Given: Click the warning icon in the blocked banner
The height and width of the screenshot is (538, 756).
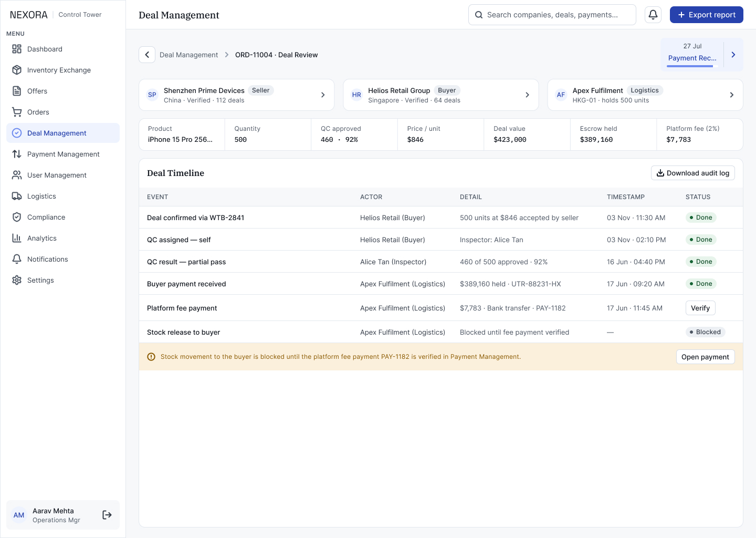Looking at the screenshot, I should coord(151,357).
